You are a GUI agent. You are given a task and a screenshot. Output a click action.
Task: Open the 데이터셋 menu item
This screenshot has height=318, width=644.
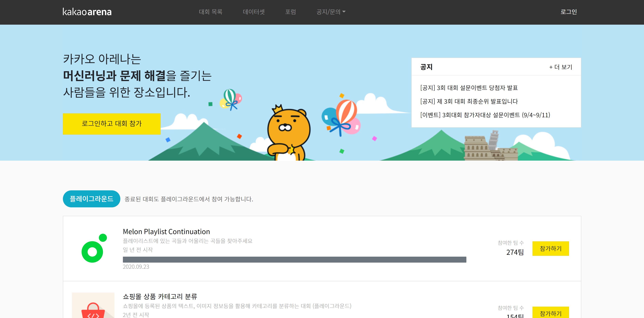coord(253,12)
